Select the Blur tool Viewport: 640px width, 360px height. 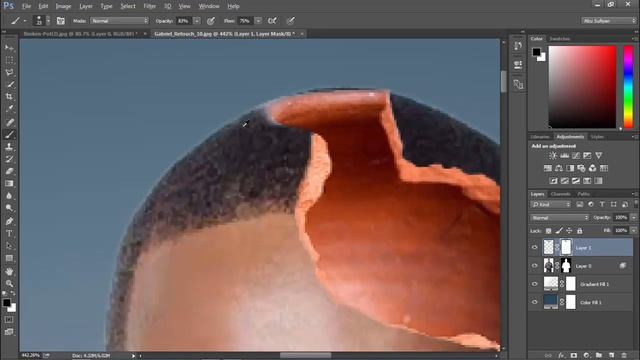[9, 196]
